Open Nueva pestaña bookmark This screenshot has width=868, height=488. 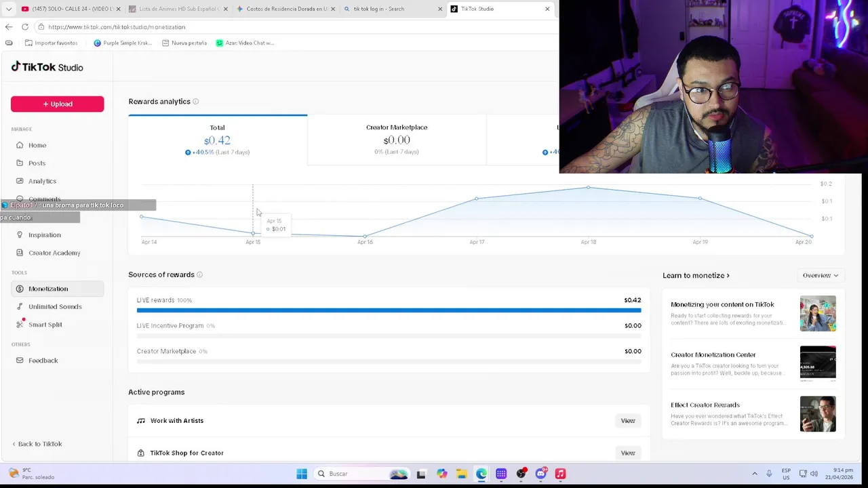pyautogui.click(x=184, y=43)
